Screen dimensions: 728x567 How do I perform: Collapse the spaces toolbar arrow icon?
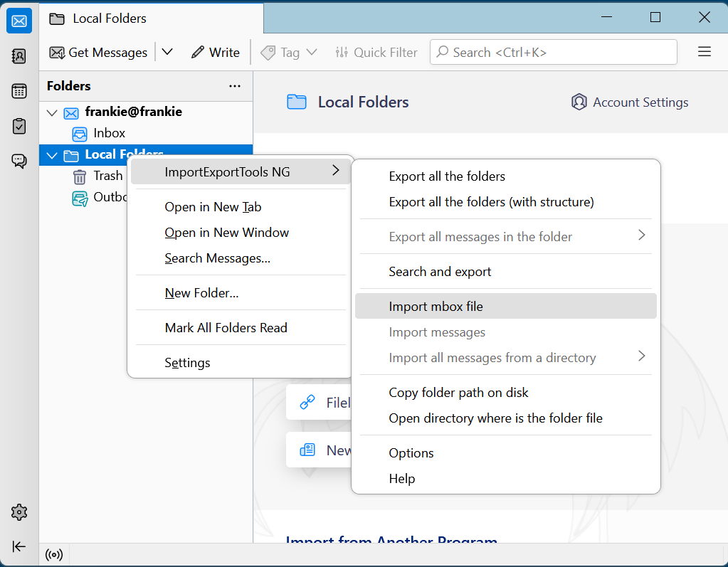[x=19, y=546]
